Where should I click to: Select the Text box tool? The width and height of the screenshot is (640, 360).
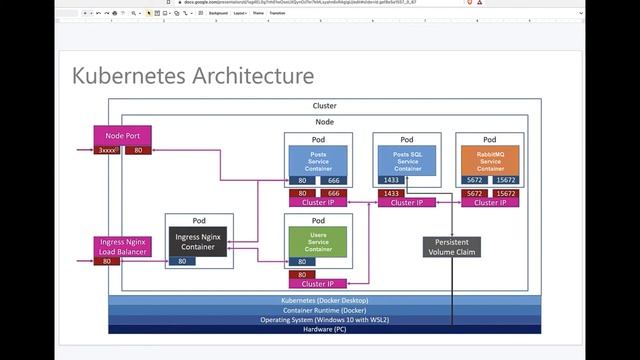[x=157, y=13]
